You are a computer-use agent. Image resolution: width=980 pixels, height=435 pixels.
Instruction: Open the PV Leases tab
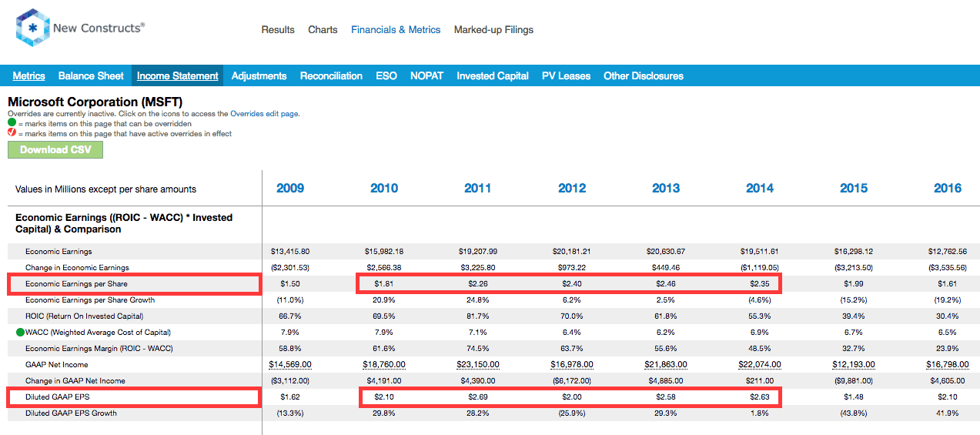point(566,75)
